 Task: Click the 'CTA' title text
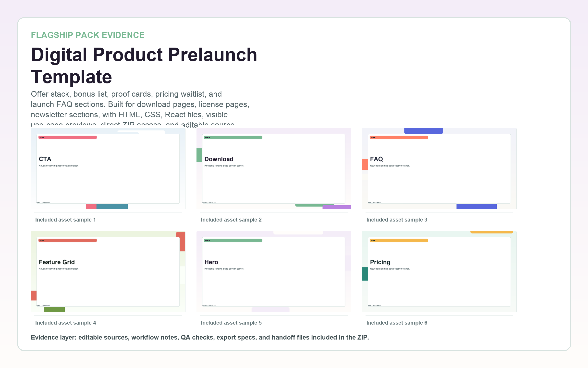coord(45,159)
